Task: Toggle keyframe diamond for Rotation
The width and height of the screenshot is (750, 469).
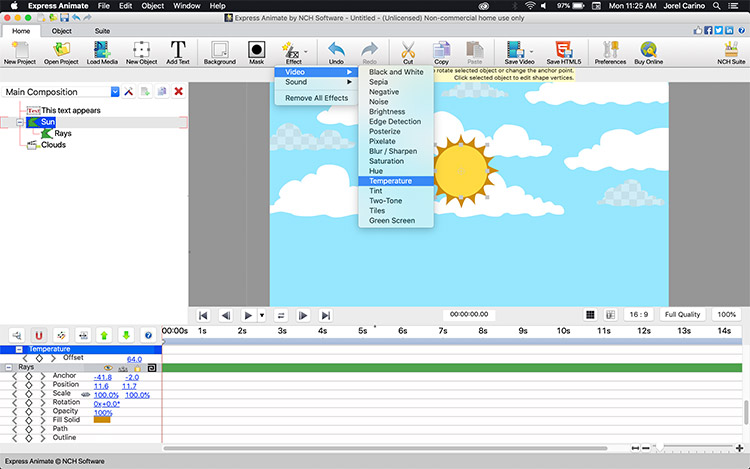Action: coord(29,403)
